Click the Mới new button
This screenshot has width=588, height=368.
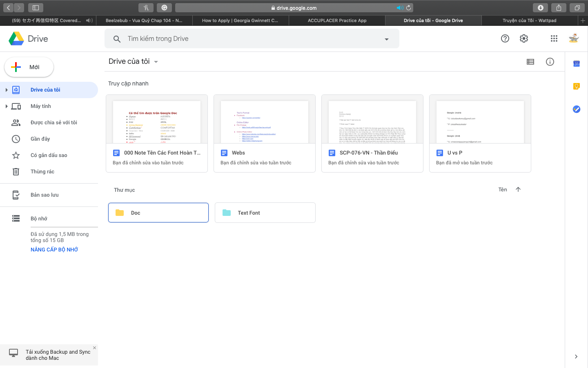tap(29, 67)
